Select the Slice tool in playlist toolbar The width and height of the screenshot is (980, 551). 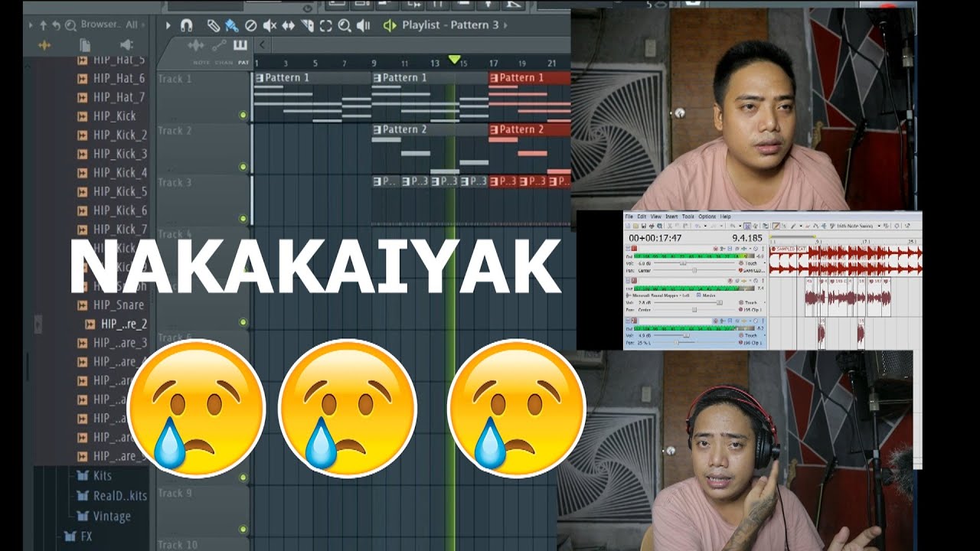(307, 25)
